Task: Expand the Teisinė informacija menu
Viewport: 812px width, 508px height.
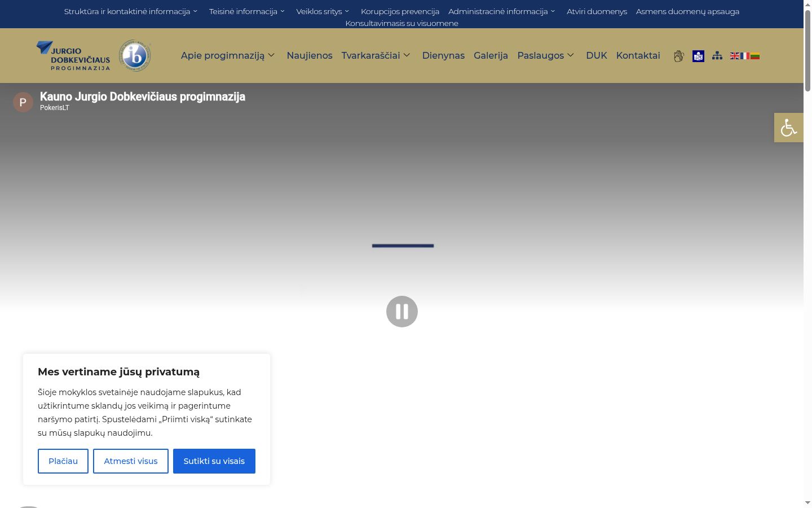Action: coord(247,11)
